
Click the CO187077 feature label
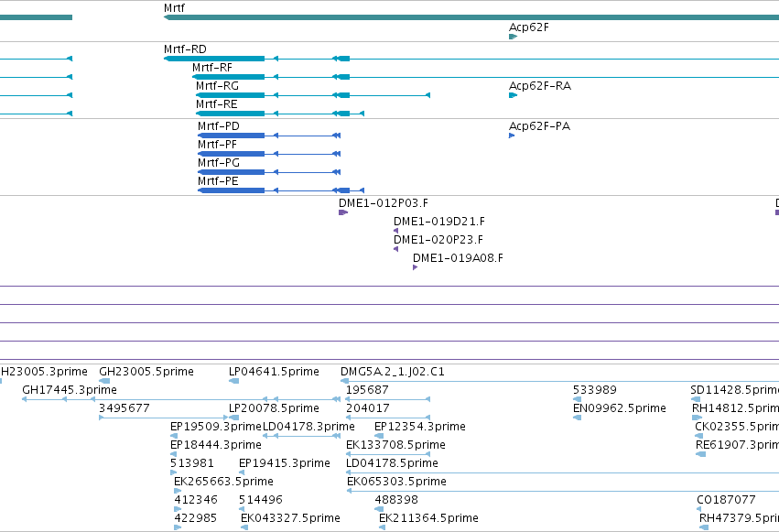click(x=726, y=500)
